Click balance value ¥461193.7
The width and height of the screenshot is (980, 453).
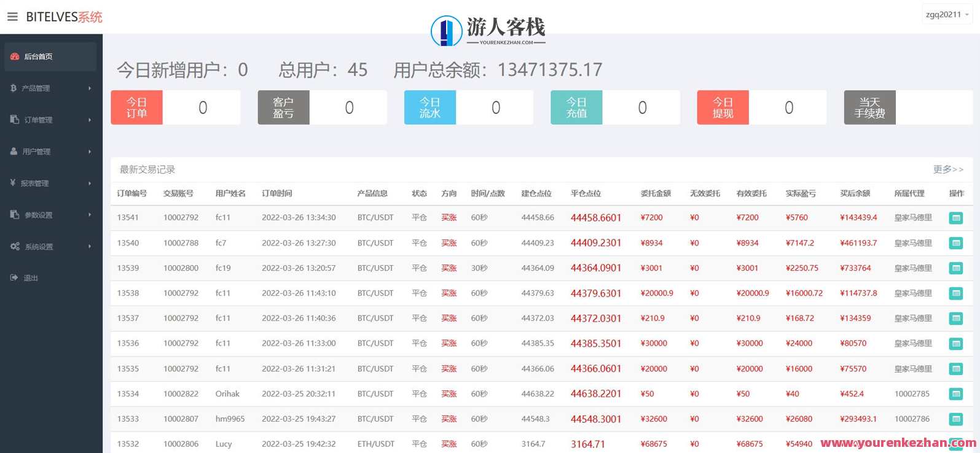[x=858, y=243]
